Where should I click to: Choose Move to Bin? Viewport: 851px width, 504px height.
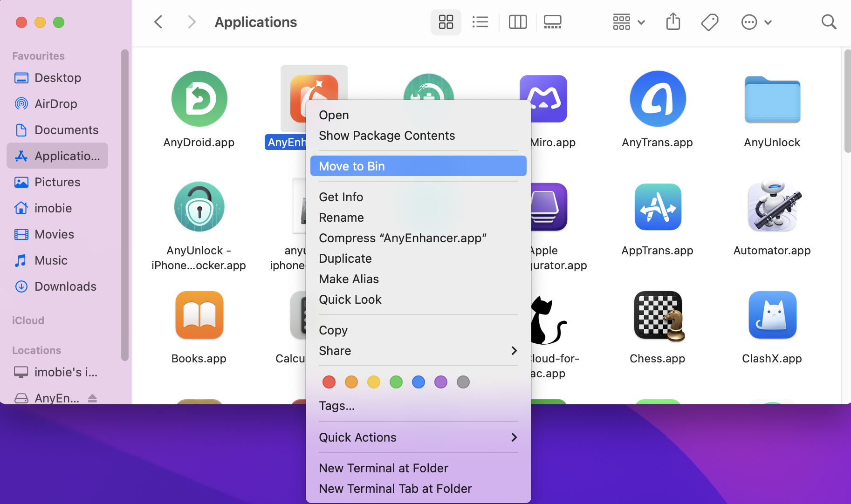[x=418, y=166]
